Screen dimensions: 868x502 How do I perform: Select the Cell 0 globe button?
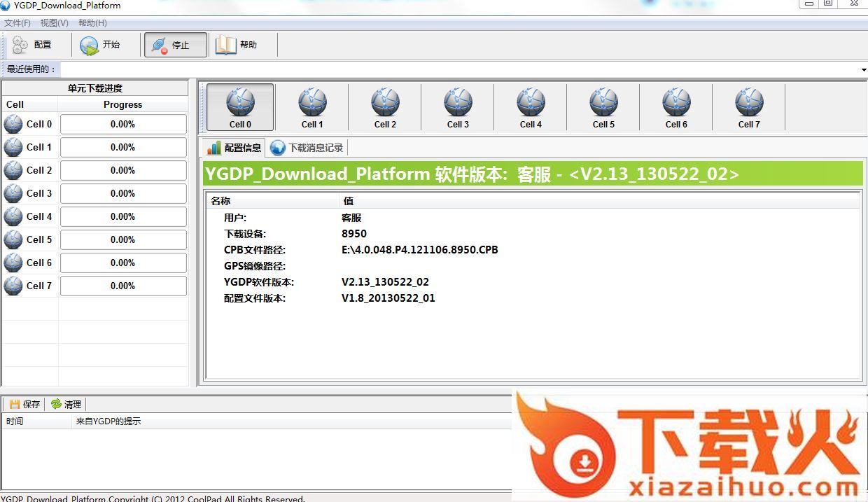pyautogui.click(x=240, y=107)
